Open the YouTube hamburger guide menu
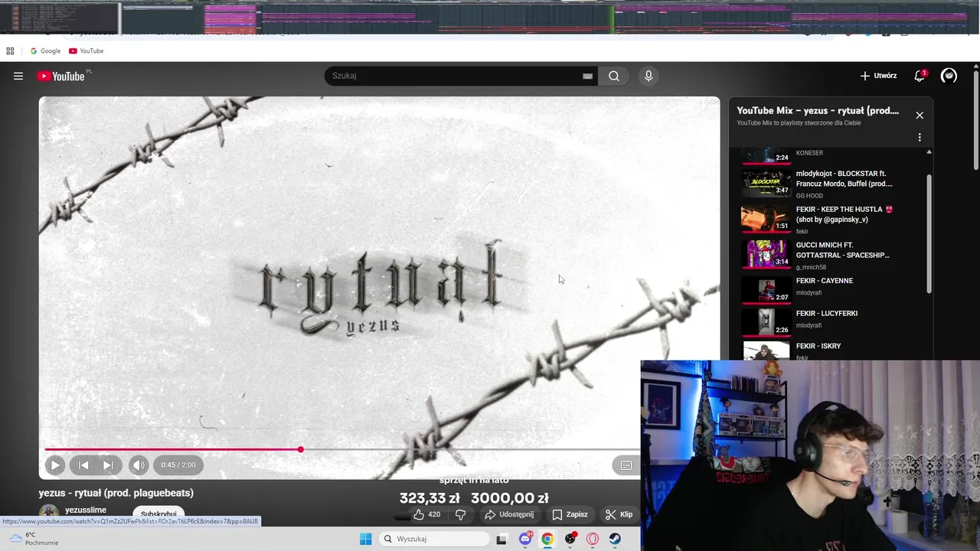Viewport: 980px width, 551px height. pyautogui.click(x=18, y=76)
